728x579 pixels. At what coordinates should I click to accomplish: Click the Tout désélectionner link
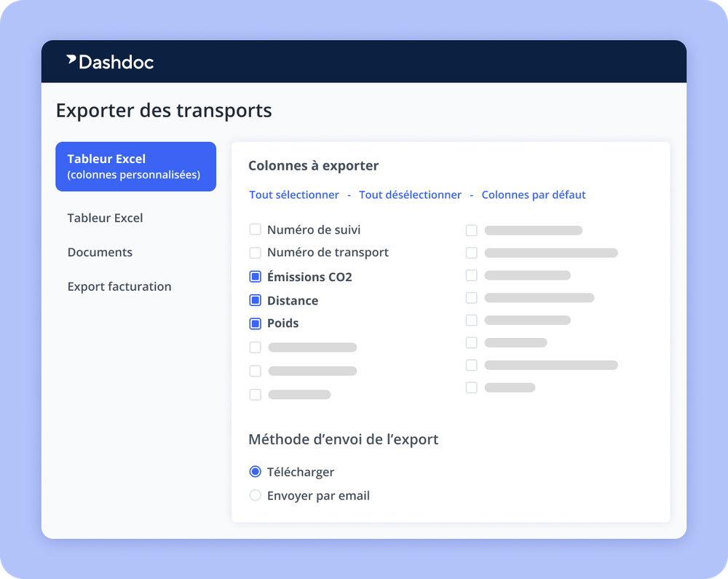[410, 194]
